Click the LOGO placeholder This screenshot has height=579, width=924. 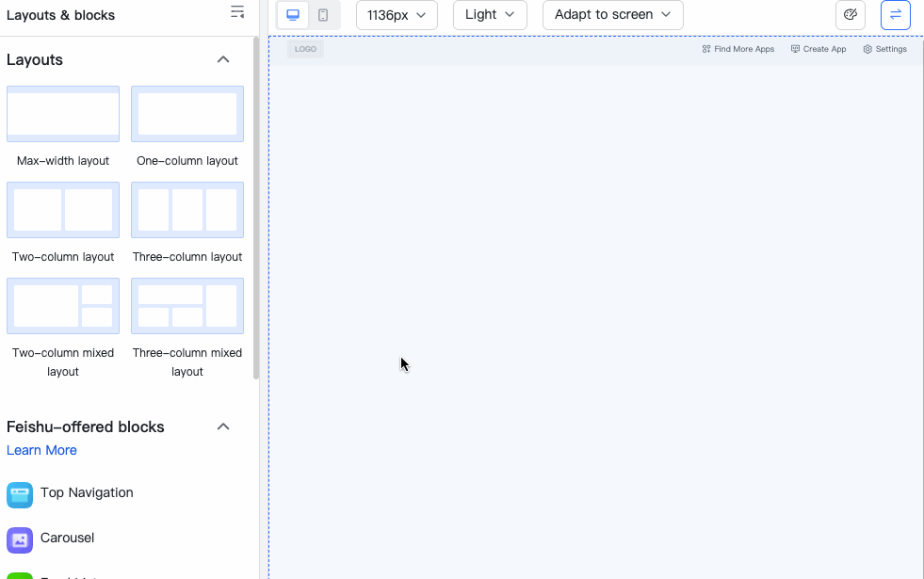pos(304,48)
